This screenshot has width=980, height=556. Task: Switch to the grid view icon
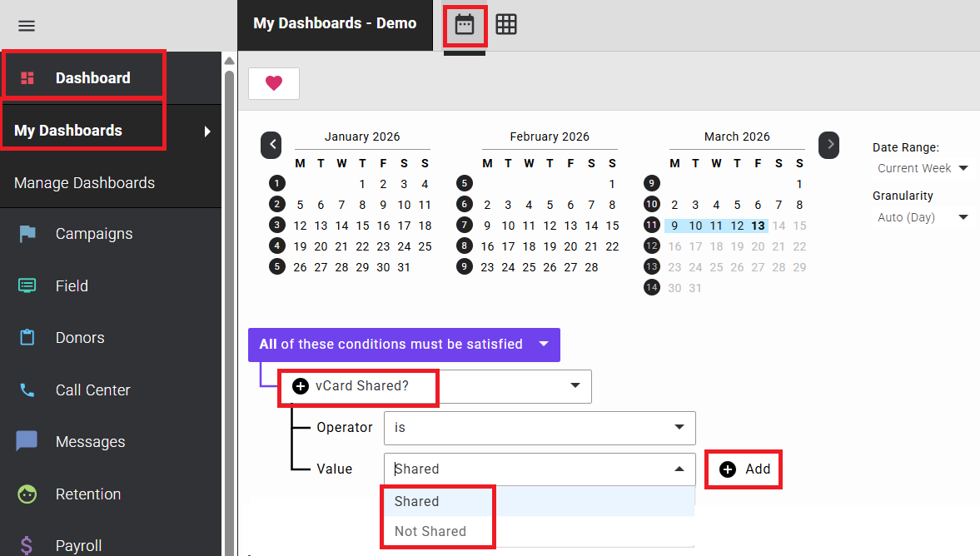[x=506, y=24]
